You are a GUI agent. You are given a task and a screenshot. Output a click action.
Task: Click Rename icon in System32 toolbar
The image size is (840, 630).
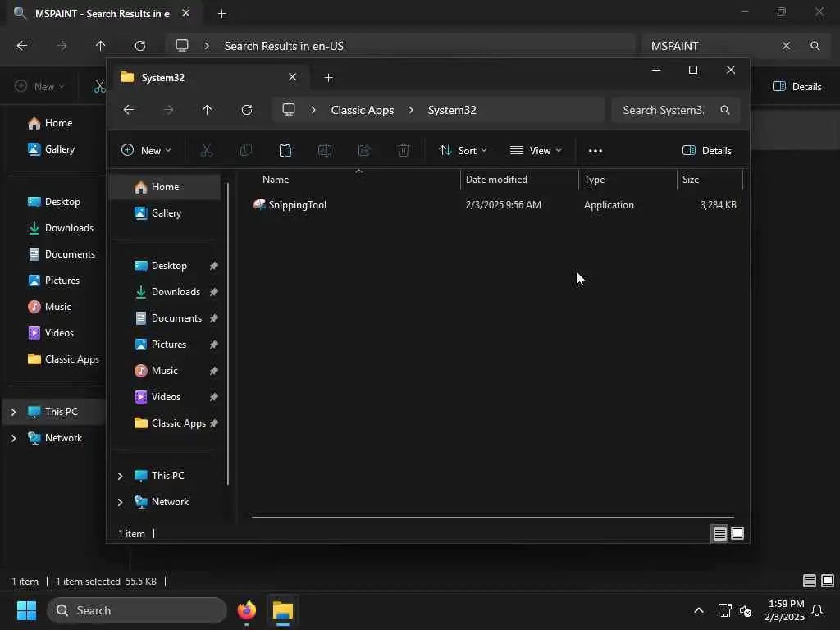tap(325, 151)
